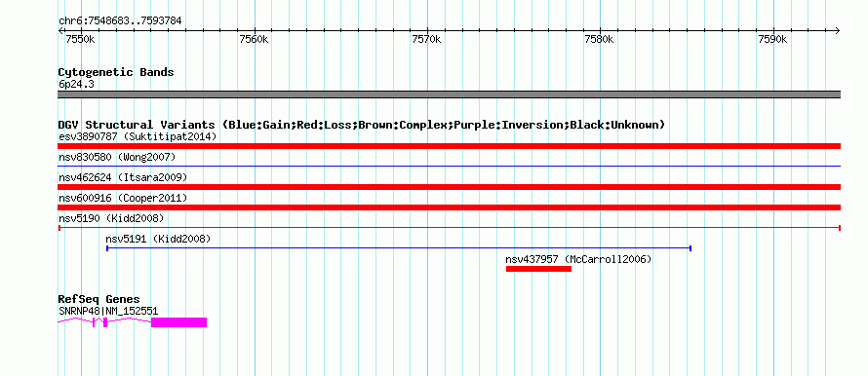Select the red nsv600916 loss variant bar
This screenshot has height=376, width=868.
tap(449, 207)
